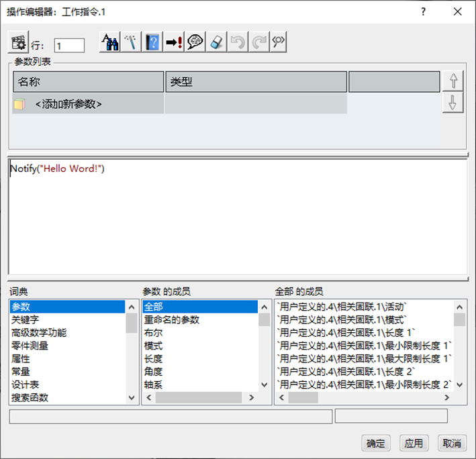Select 属性 in the dictionary

point(67,359)
